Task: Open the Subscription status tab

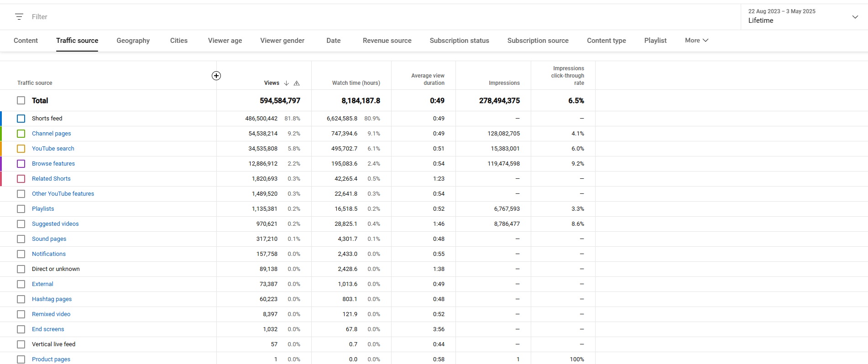Action: pos(459,41)
